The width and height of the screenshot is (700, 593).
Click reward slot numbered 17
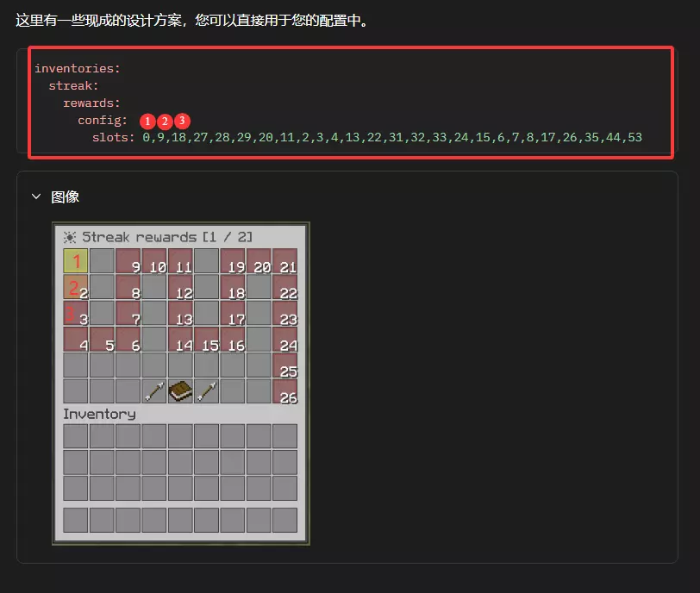tap(233, 313)
